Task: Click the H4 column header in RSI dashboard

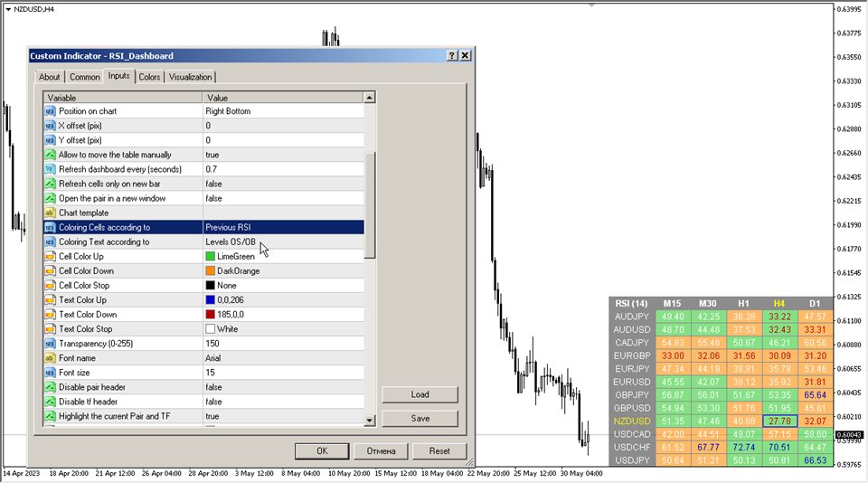Action: click(778, 304)
